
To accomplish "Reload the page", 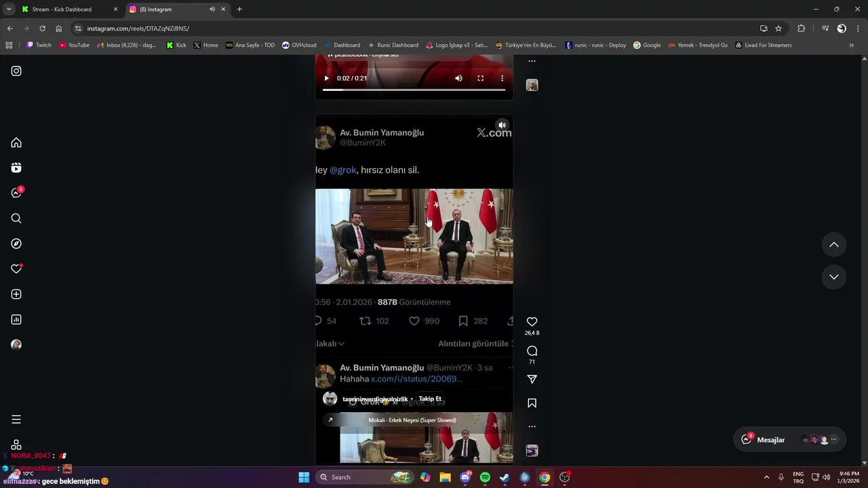I will [42, 28].
